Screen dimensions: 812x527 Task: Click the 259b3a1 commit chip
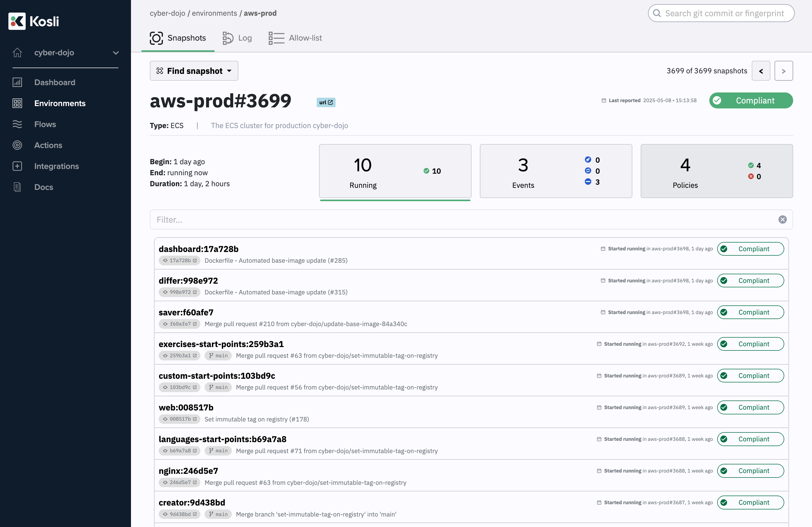179,355
